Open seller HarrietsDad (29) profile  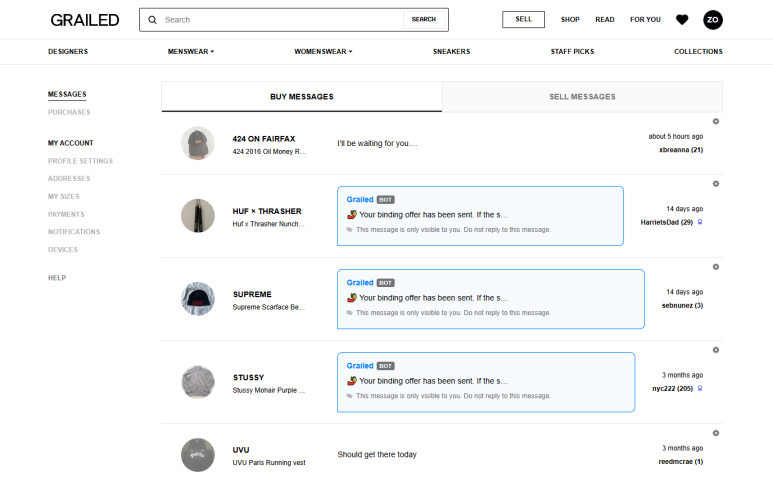tap(667, 222)
